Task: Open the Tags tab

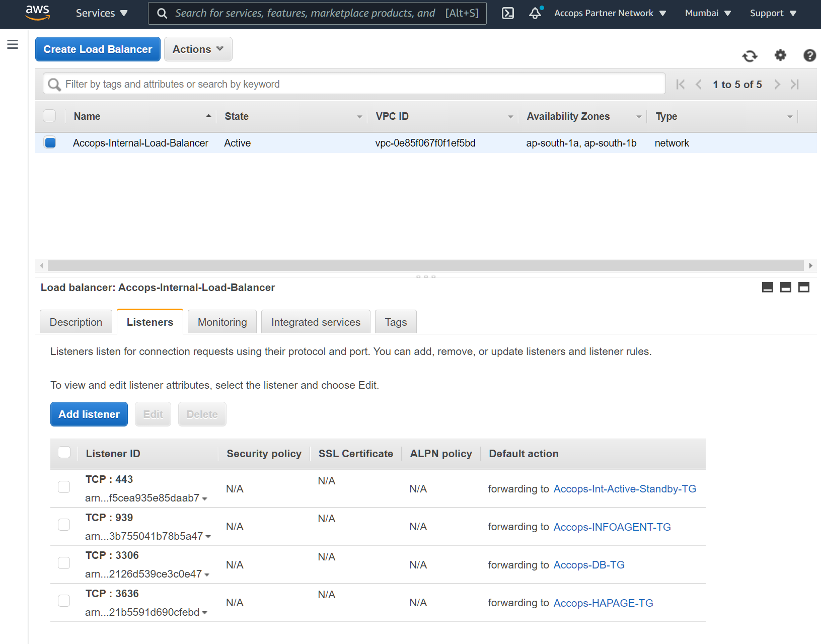Action: coord(396,322)
